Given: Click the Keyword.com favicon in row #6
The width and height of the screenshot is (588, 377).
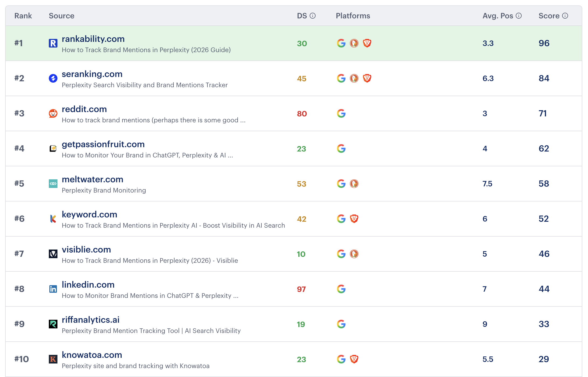Looking at the screenshot, I should pyautogui.click(x=53, y=219).
